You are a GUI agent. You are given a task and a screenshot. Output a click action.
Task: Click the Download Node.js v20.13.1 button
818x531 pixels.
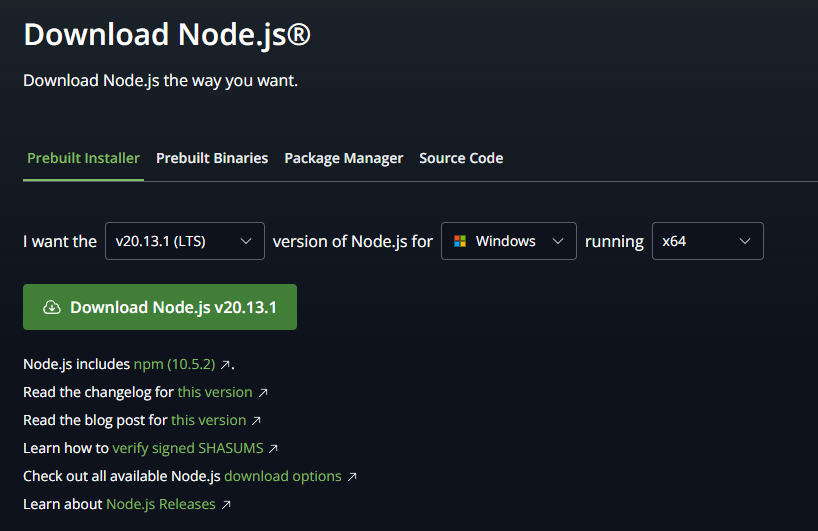click(x=160, y=307)
